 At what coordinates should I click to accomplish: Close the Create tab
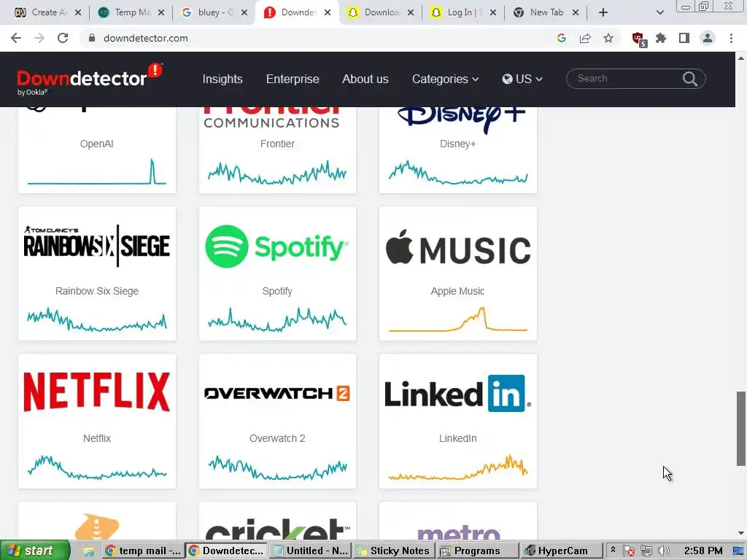(x=78, y=12)
